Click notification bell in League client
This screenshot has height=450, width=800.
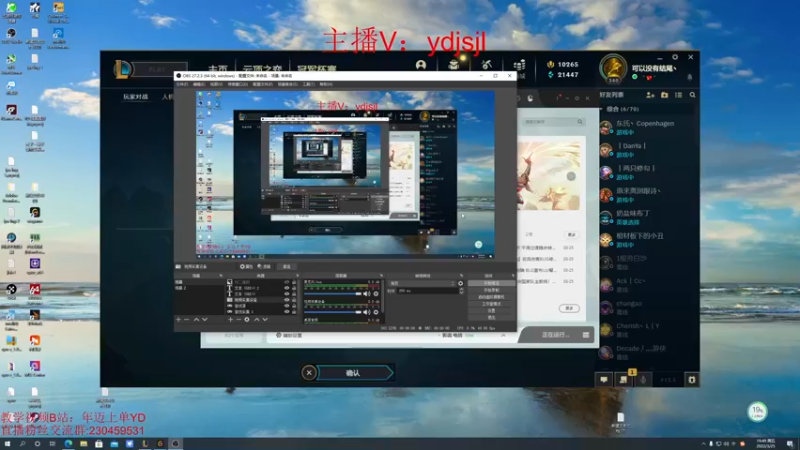690,77
